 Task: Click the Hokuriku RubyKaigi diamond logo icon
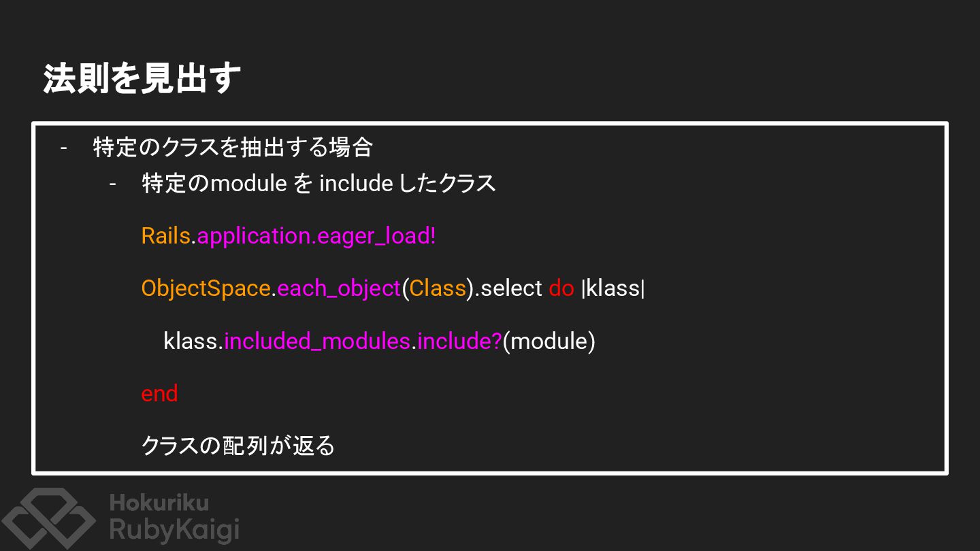[x=48, y=518]
